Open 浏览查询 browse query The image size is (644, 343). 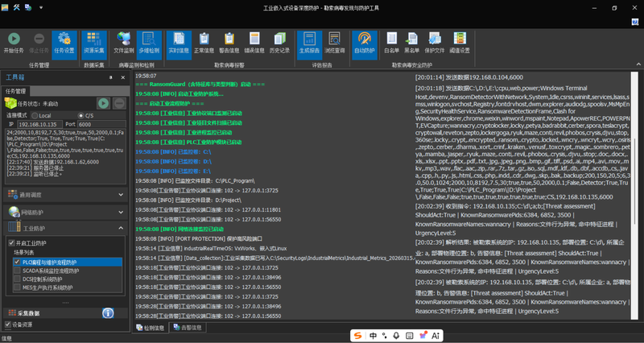pyautogui.click(x=334, y=43)
